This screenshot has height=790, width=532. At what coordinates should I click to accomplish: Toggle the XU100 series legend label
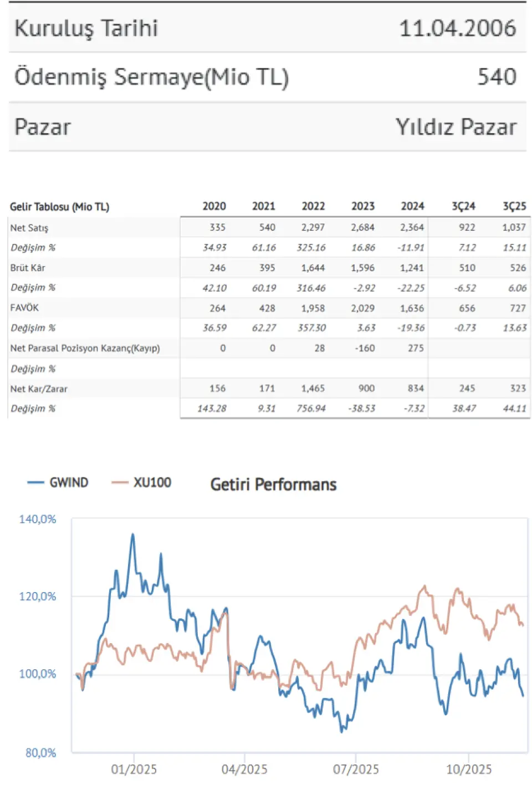tap(152, 482)
